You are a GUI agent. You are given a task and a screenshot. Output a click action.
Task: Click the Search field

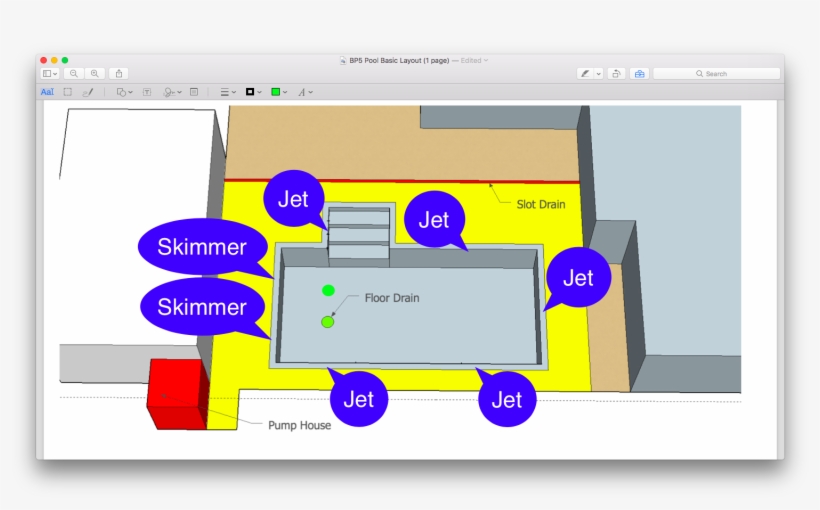(x=716, y=74)
